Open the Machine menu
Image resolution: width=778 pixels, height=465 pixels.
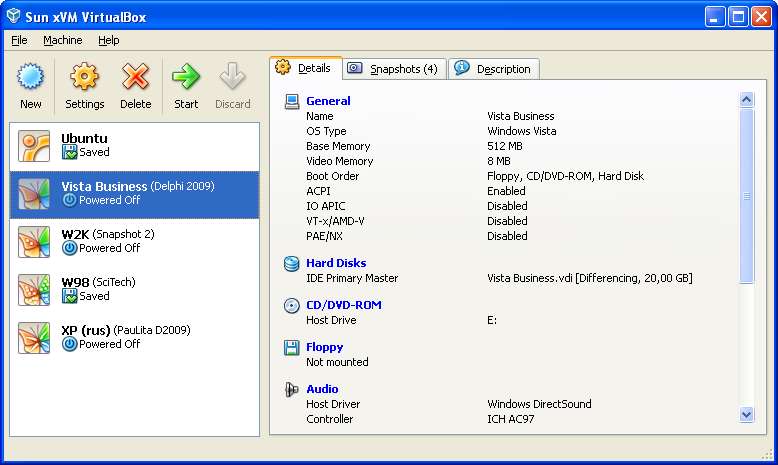(63, 40)
